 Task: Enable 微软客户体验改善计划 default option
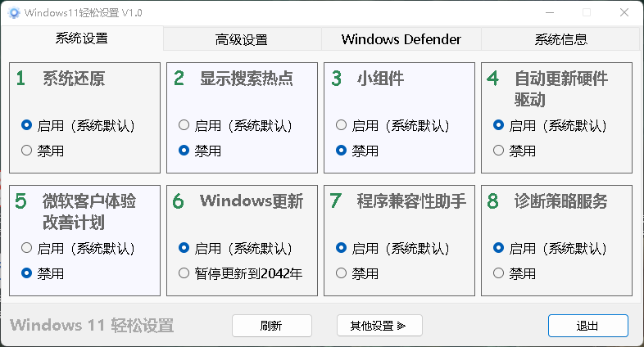point(27,248)
